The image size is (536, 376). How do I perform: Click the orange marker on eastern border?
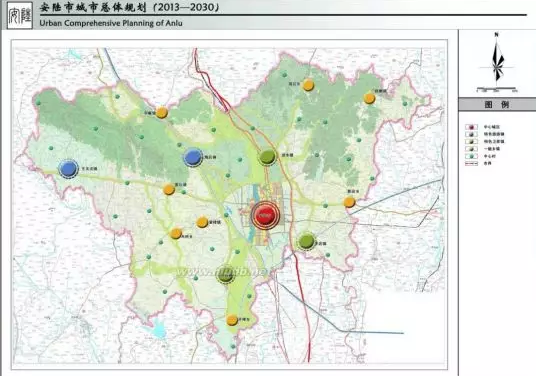coord(349,202)
